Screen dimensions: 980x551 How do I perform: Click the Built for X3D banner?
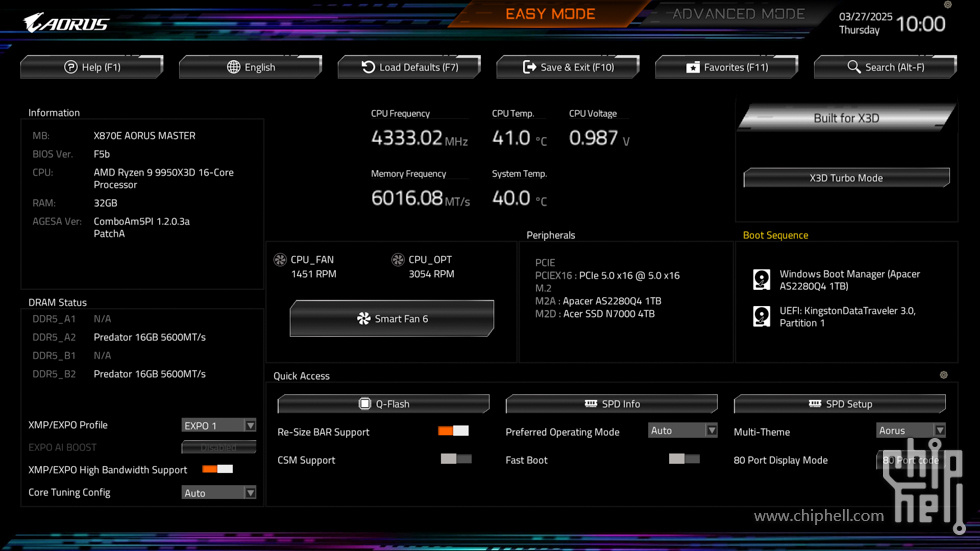pos(846,118)
